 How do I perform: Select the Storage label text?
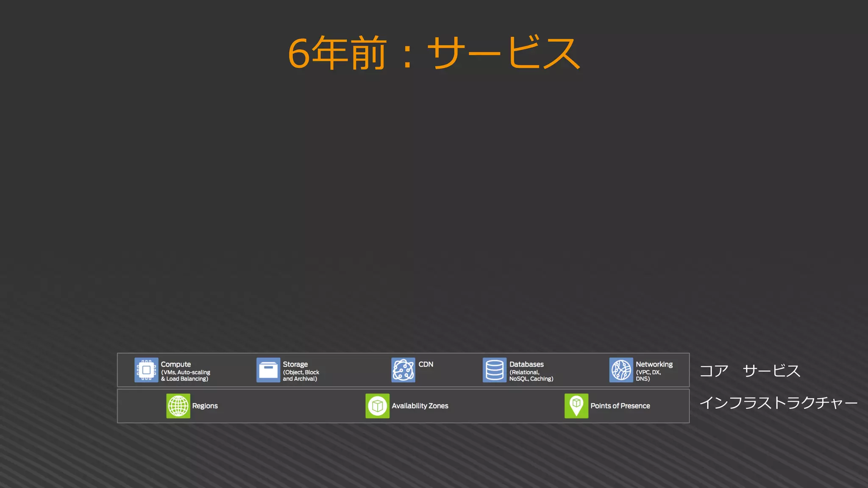[295, 364]
